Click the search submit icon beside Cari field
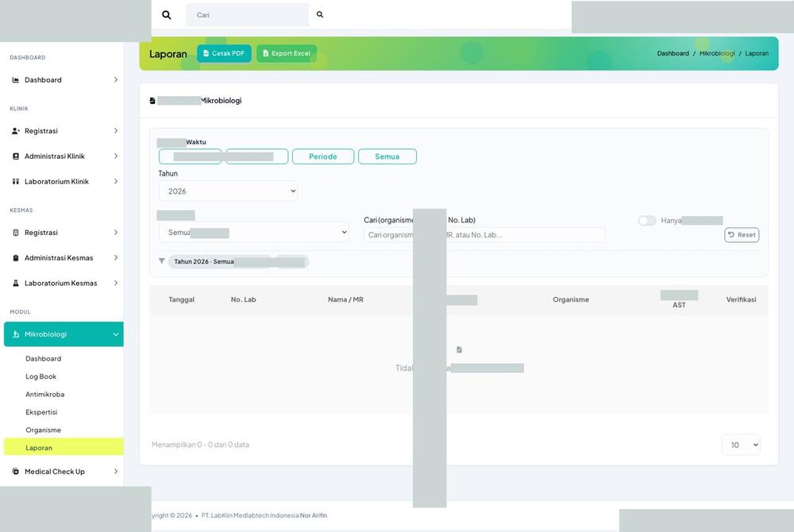Viewport: 794px width, 532px height. click(320, 14)
